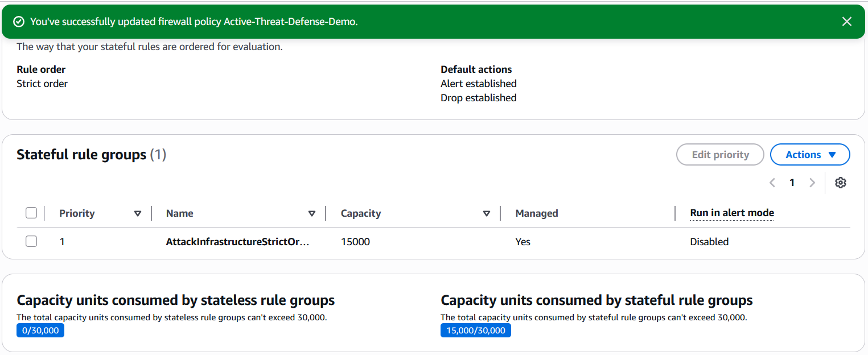Expand sorting options on the Capacity column

[x=487, y=213]
